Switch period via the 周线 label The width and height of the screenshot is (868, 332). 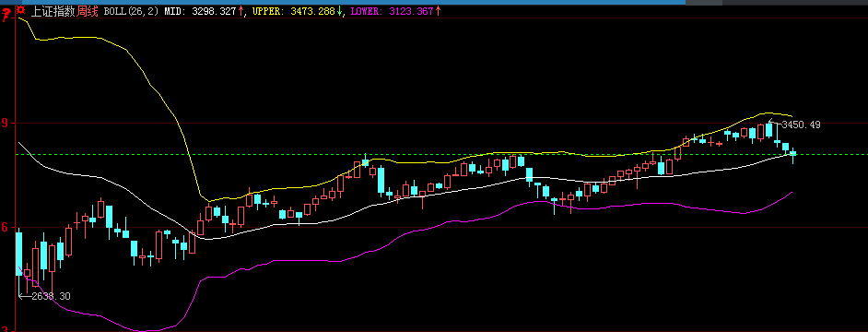(x=88, y=11)
